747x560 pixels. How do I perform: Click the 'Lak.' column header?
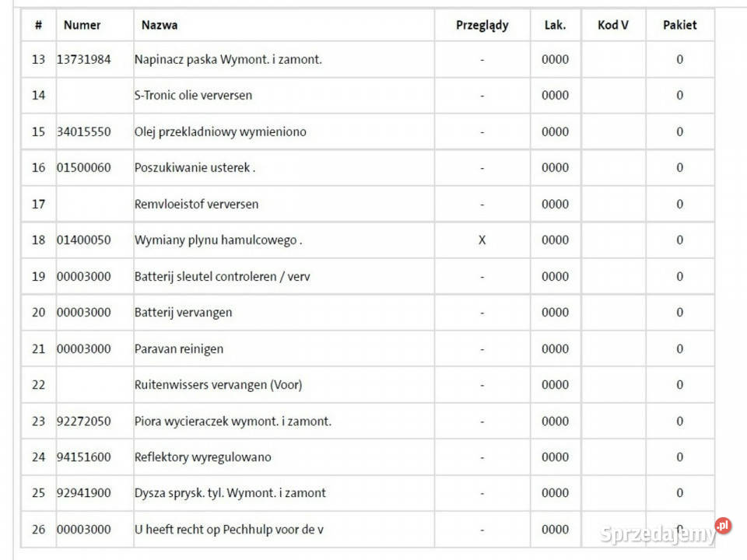point(555,25)
